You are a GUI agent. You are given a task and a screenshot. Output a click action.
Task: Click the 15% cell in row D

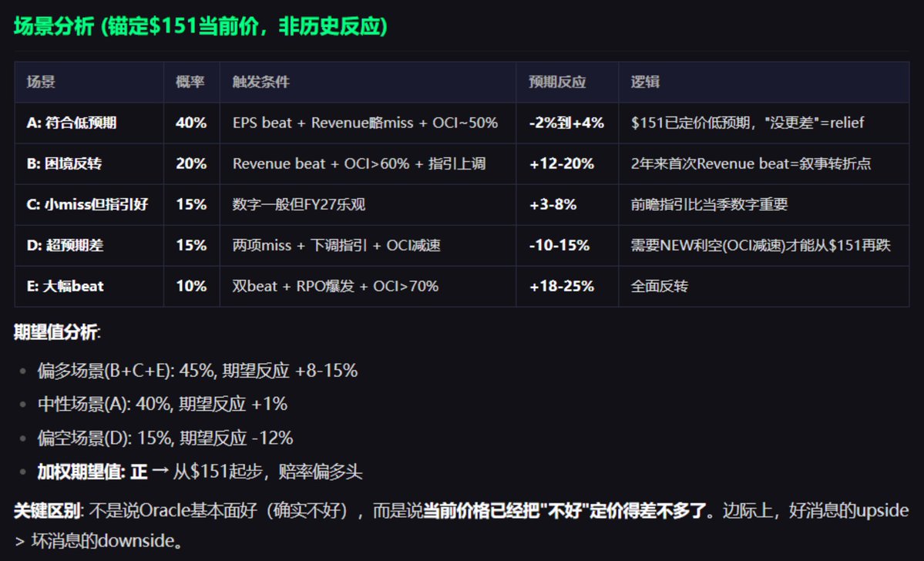191,245
